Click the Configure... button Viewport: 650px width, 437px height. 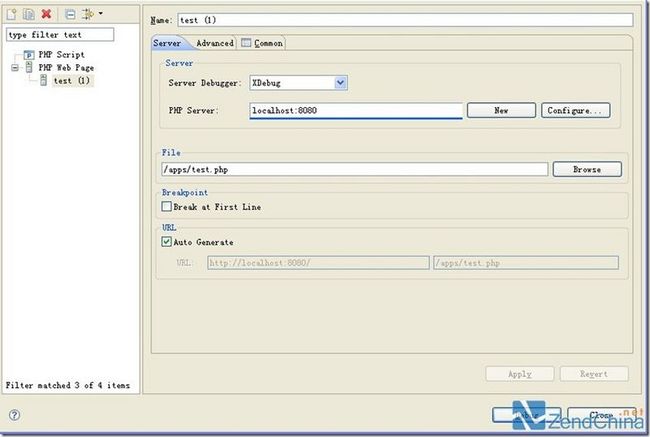click(x=575, y=110)
